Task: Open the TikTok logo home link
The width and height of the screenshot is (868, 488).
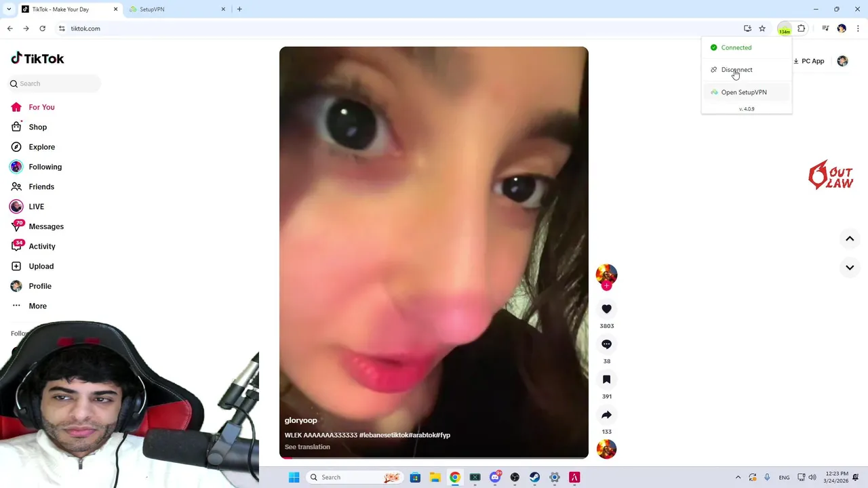Action: tap(37, 58)
